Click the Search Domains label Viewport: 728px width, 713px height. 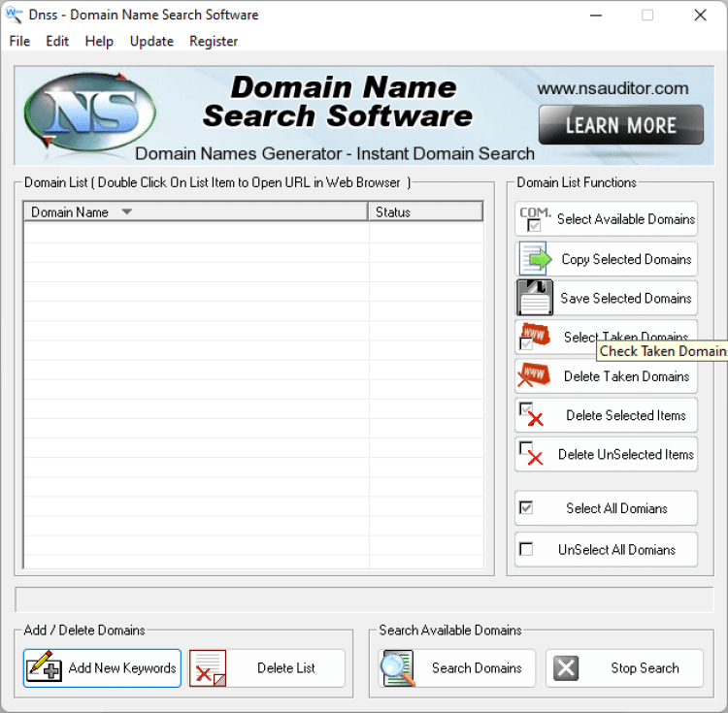point(477,668)
